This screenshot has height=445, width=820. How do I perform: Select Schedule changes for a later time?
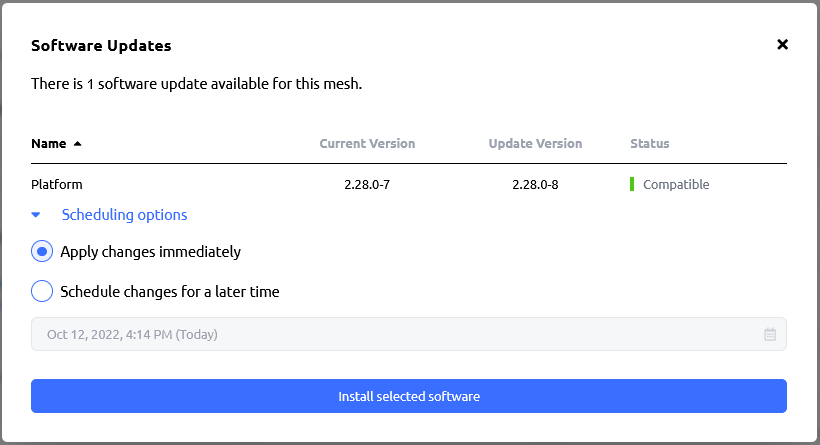pos(42,291)
